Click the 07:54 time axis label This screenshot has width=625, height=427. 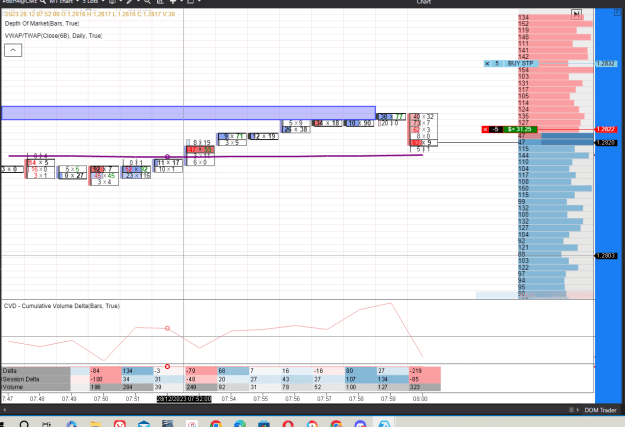tap(228, 399)
